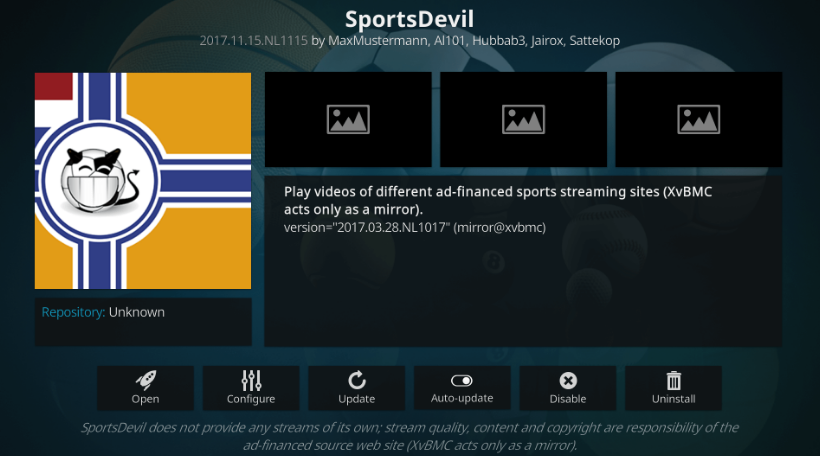Click the Disable X circle icon
This screenshot has width=820, height=456.
click(x=568, y=380)
